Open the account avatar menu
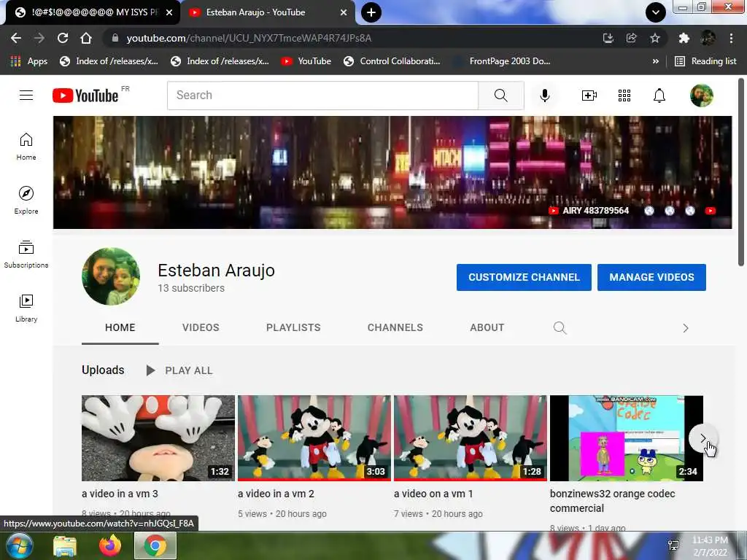Viewport: 747px width, 560px height. [x=701, y=96]
